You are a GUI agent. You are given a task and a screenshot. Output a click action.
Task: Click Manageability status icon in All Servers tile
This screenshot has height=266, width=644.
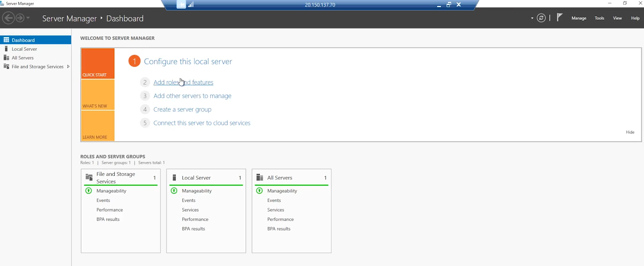[259, 191]
